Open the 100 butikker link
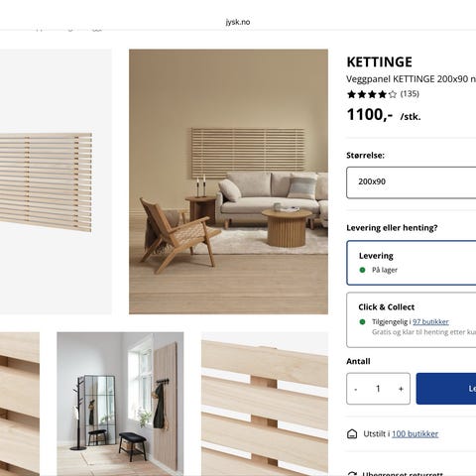The width and height of the screenshot is (476, 476). tap(415, 433)
